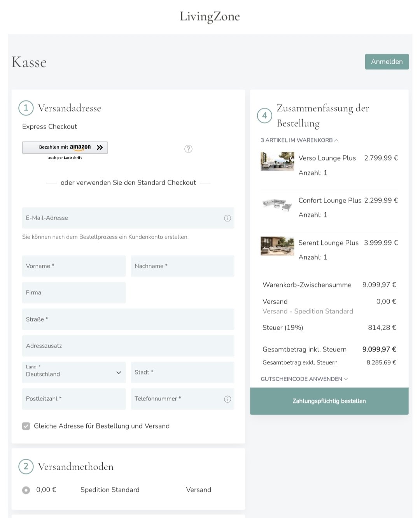Focus the Stadt input field
The height and width of the screenshot is (518, 420).
tap(182, 373)
